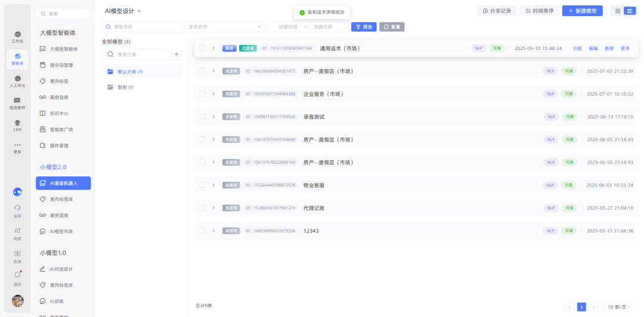Open the 10 条/页 page size dropdown

[618, 307]
